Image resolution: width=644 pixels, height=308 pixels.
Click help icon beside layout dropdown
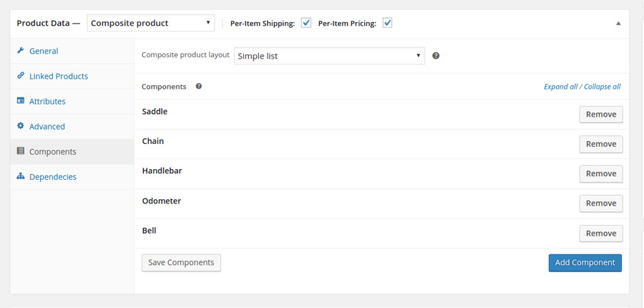pyautogui.click(x=436, y=56)
